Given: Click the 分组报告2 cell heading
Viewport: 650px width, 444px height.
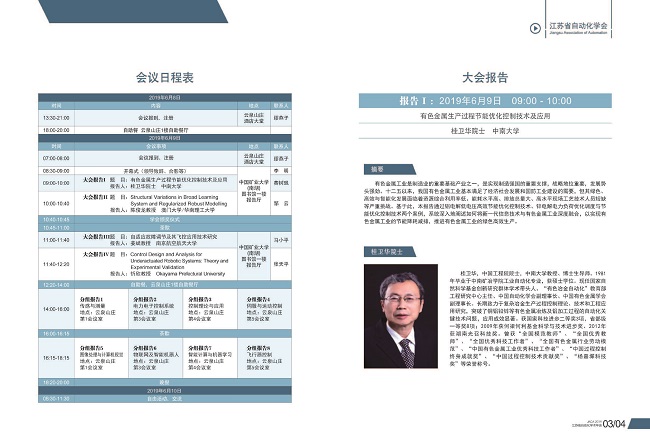Looking at the screenshot, I should 145,299.
